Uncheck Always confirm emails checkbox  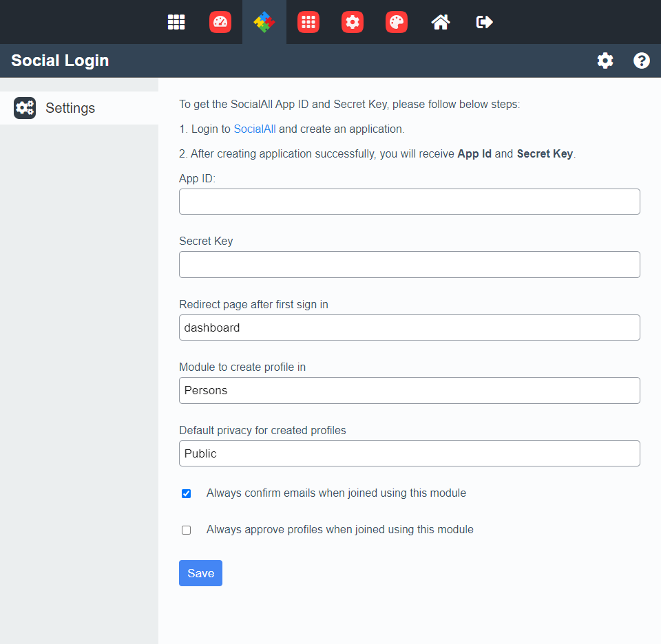click(x=186, y=493)
